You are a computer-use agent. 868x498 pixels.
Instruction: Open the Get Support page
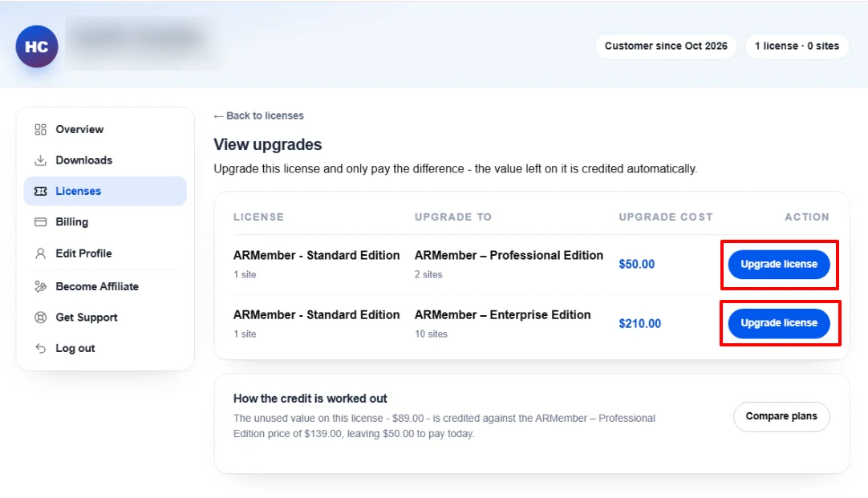click(105, 318)
